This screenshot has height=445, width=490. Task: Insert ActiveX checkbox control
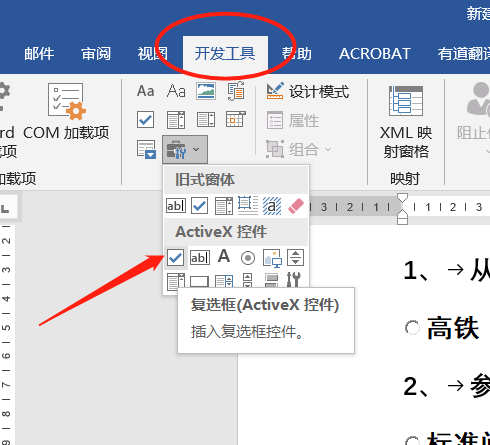(x=175, y=258)
